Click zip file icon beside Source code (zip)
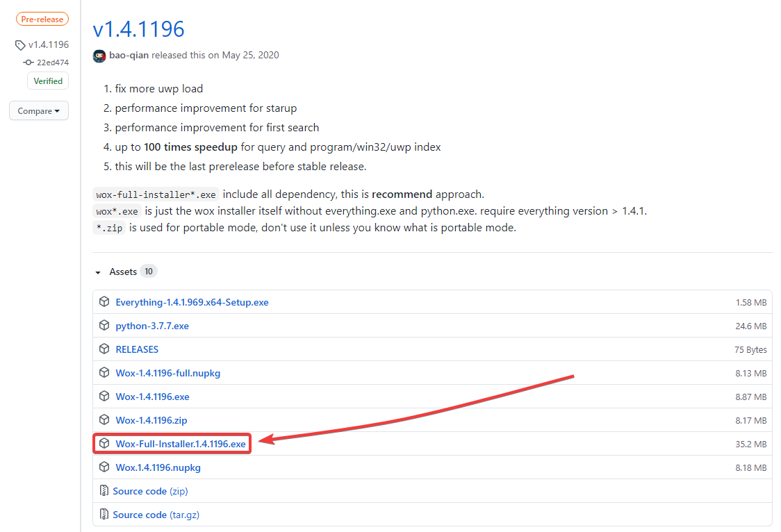This screenshot has height=532, width=781. [104, 491]
